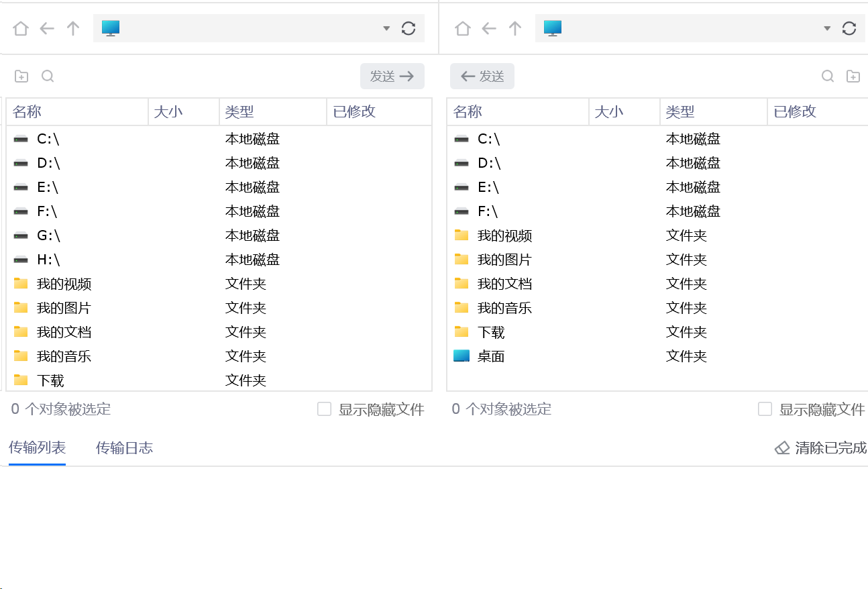868x589 pixels.
Task: Enable 显示隐藏文件 in the left pane
Action: (325, 409)
